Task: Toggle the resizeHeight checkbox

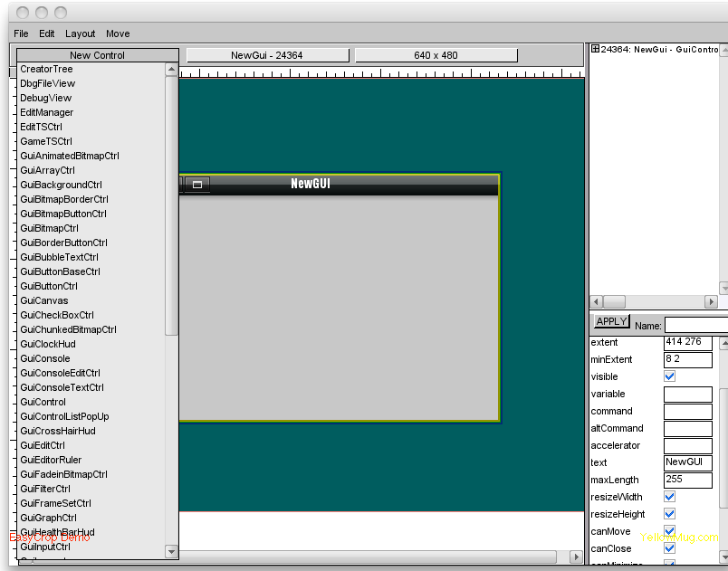Action: (x=670, y=514)
